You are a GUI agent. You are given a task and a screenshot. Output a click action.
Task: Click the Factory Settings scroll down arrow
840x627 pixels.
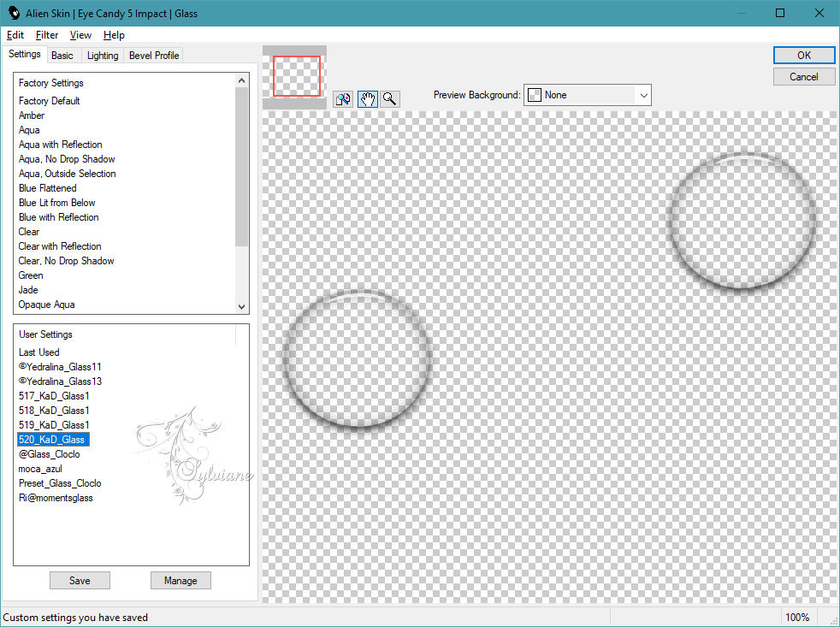[241, 306]
